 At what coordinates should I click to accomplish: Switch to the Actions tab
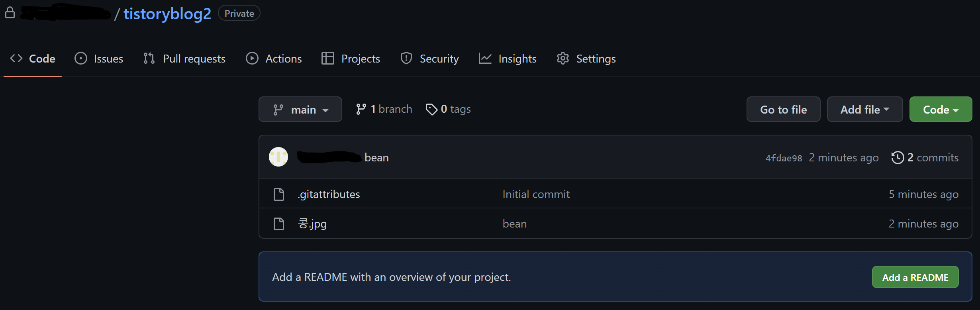[x=274, y=59]
